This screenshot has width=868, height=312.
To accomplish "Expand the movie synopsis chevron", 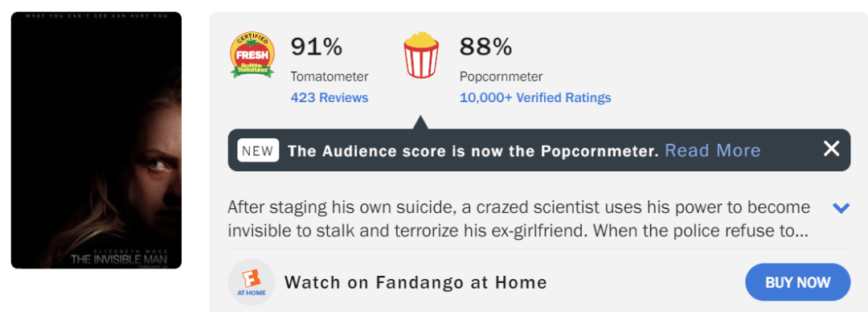I will pyautogui.click(x=841, y=208).
